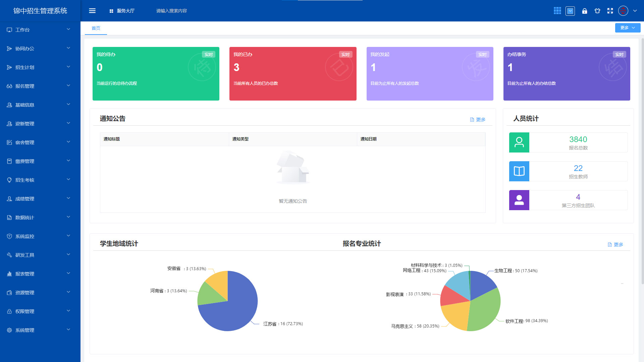Click the search input 请输入搜索内容

(x=171, y=11)
